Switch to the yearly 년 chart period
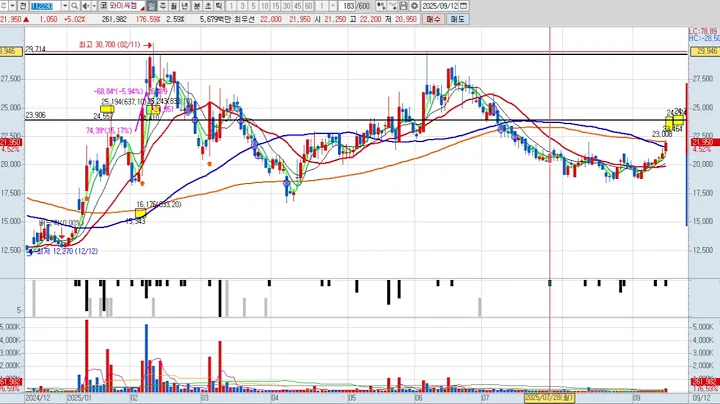The image size is (720, 404). [185, 6]
